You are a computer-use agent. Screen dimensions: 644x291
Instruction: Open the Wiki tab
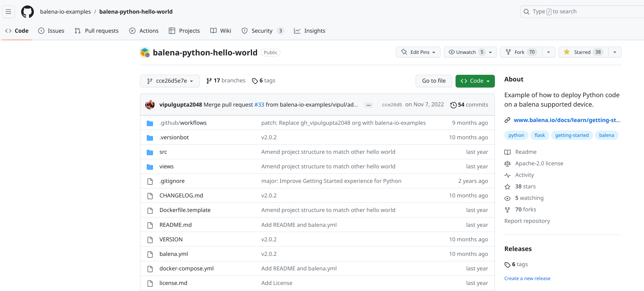point(221,31)
